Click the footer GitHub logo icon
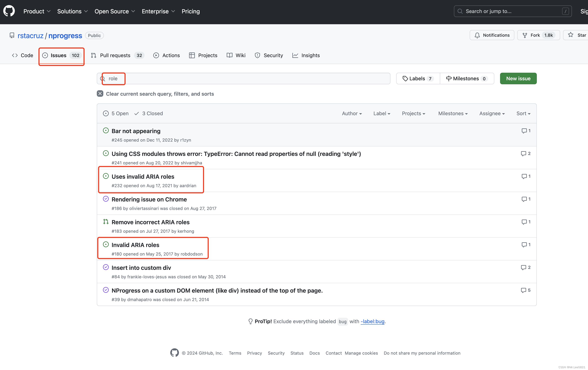The width and height of the screenshot is (588, 370). pos(174,353)
